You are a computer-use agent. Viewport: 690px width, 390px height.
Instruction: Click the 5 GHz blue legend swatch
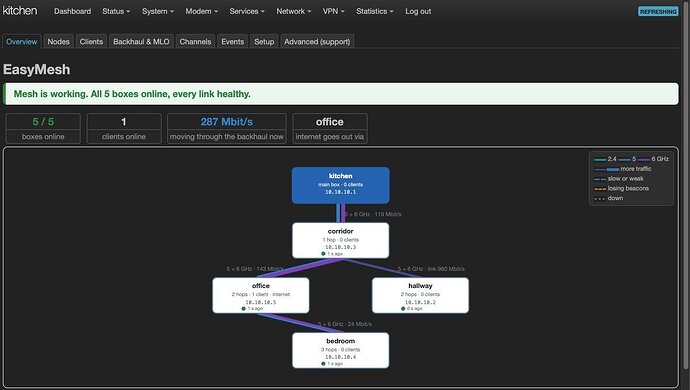pyautogui.click(x=624, y=159)
